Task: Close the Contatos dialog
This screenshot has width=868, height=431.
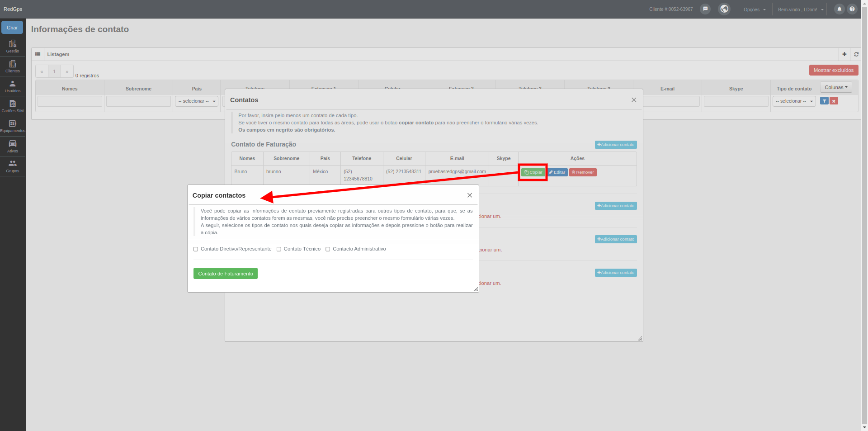Action: 634,100
